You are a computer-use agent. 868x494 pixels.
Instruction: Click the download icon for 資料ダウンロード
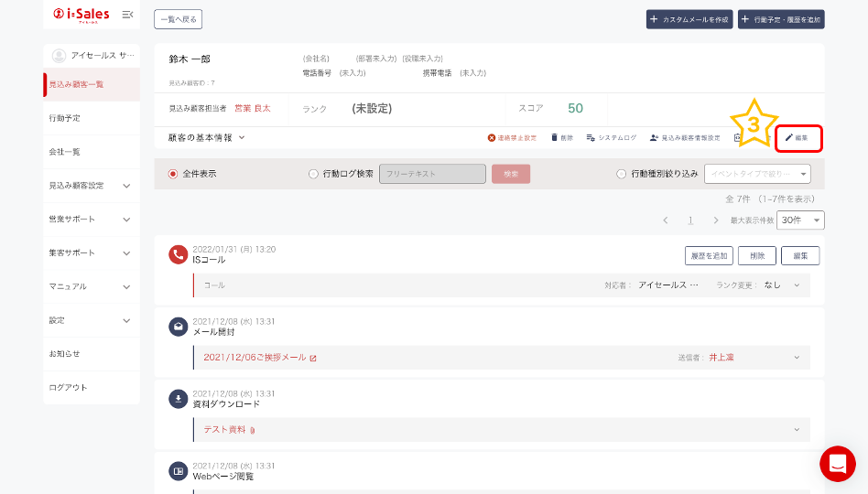point(179,399)
